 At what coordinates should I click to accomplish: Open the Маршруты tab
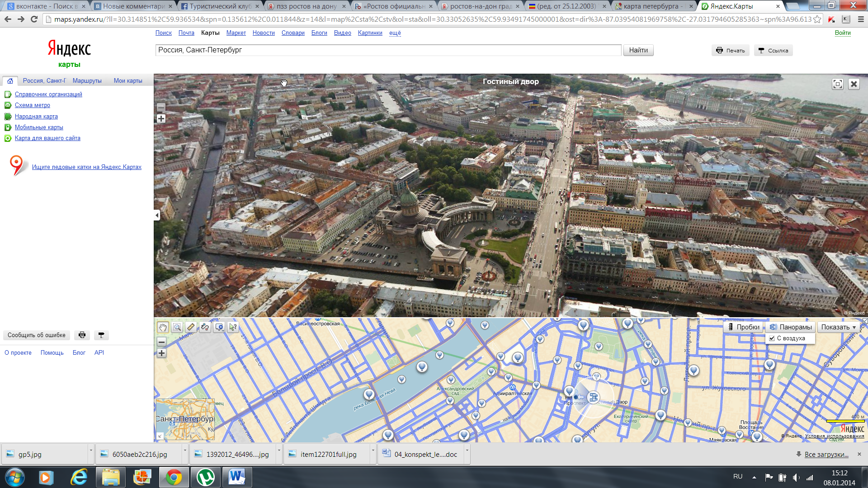(87, 81)
